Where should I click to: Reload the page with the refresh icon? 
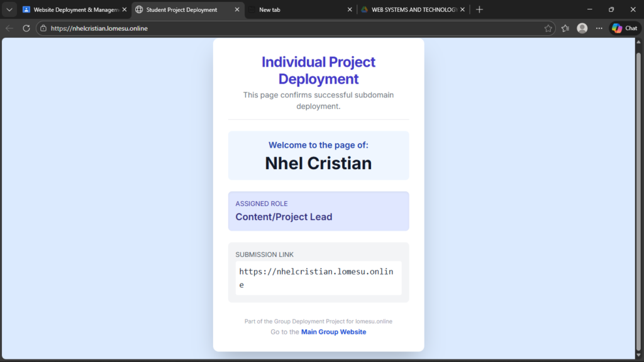pos(26,28)
